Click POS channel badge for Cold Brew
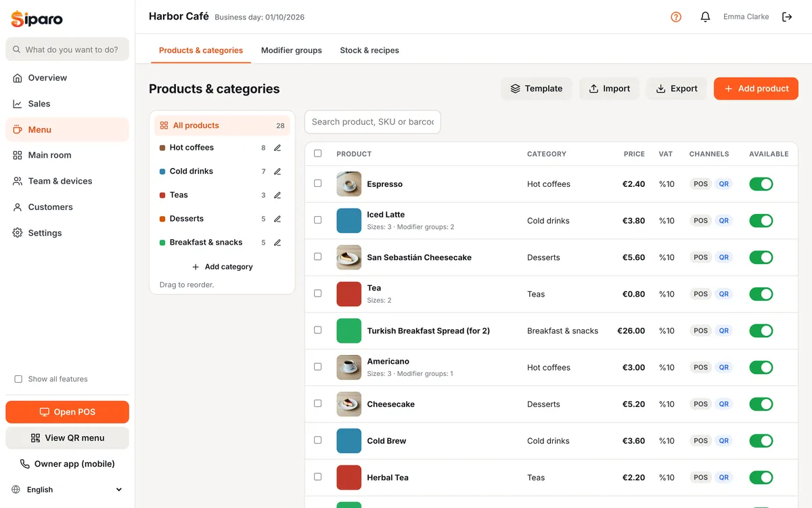Image resolution: width=812 pixels, height=508 pixels. click(701, 441)
